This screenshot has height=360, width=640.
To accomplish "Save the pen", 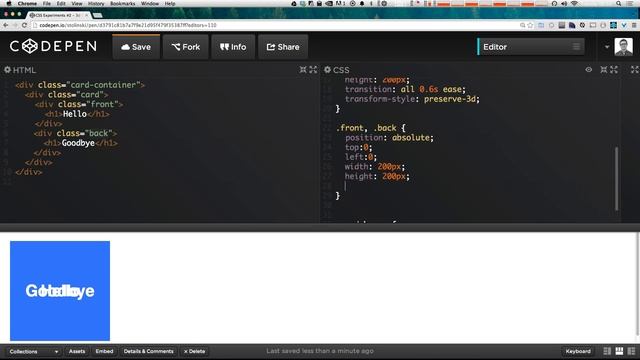I will [x=136, y=47].
